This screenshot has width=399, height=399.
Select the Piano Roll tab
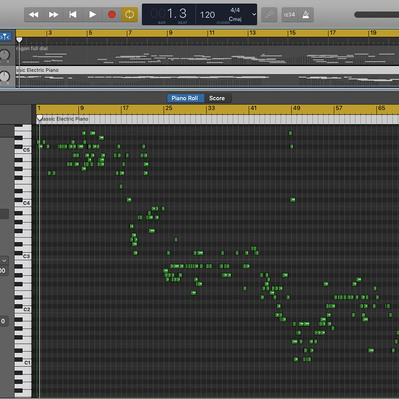[185, 98]
